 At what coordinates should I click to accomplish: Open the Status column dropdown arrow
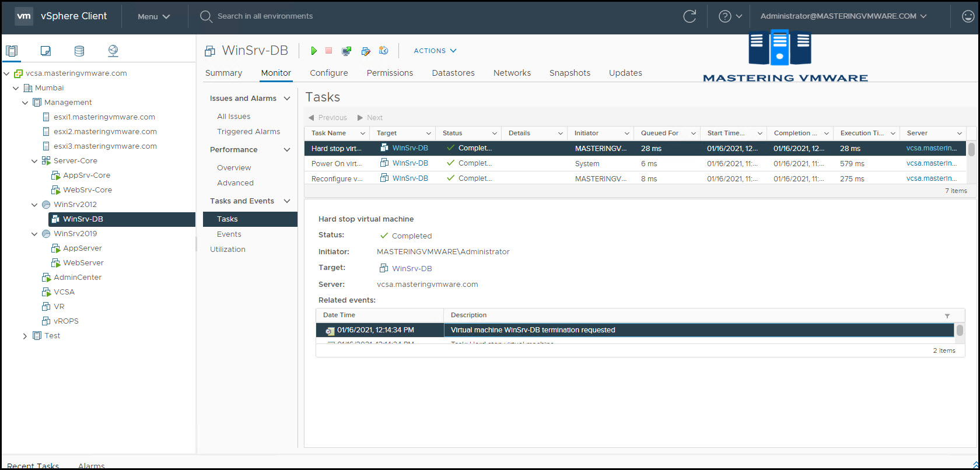tap(494, 134)
